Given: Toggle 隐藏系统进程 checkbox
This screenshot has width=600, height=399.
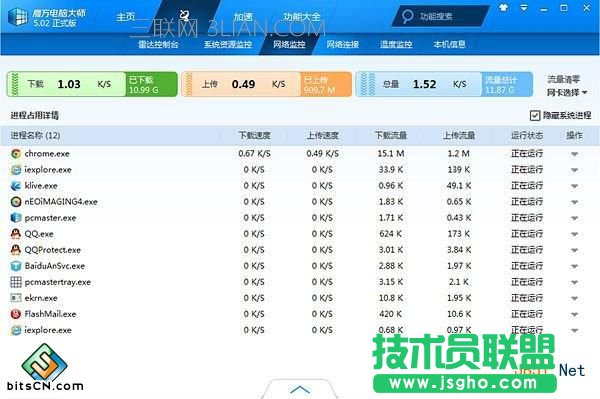Looking at the screenshot, I should point(535,115).
